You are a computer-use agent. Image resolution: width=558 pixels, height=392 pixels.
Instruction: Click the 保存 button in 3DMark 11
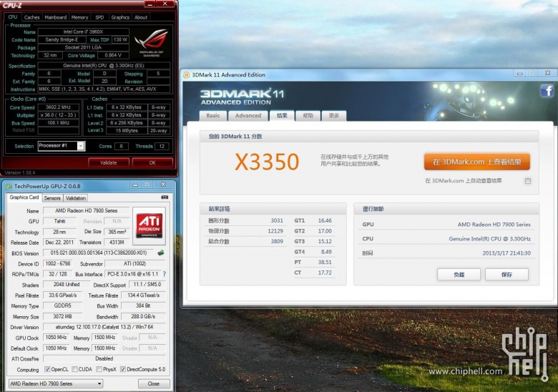pos(506,274)
